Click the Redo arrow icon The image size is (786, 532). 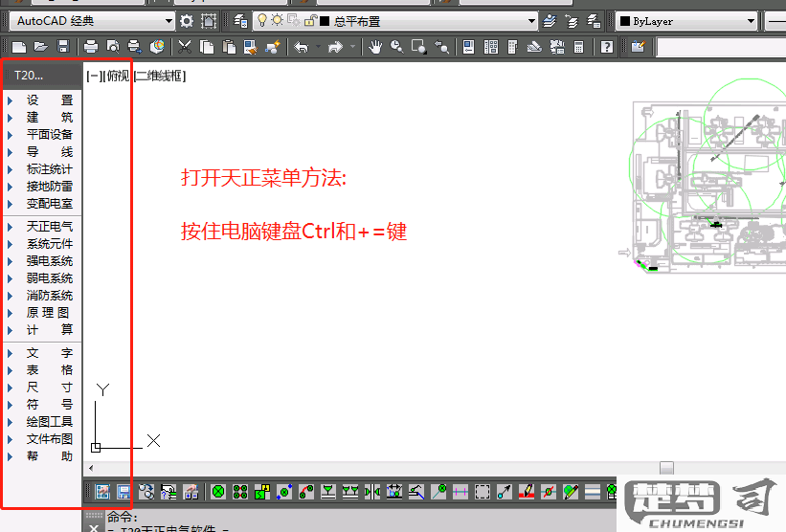[x=335, y=47]
